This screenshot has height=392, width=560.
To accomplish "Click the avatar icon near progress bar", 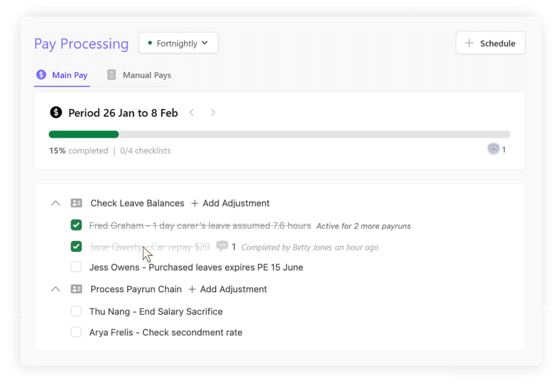I will 493,149.
